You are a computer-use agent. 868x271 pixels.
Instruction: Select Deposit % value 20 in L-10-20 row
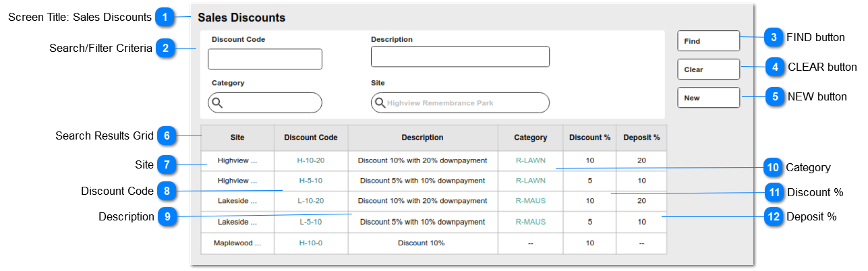[x=641, y=201]
